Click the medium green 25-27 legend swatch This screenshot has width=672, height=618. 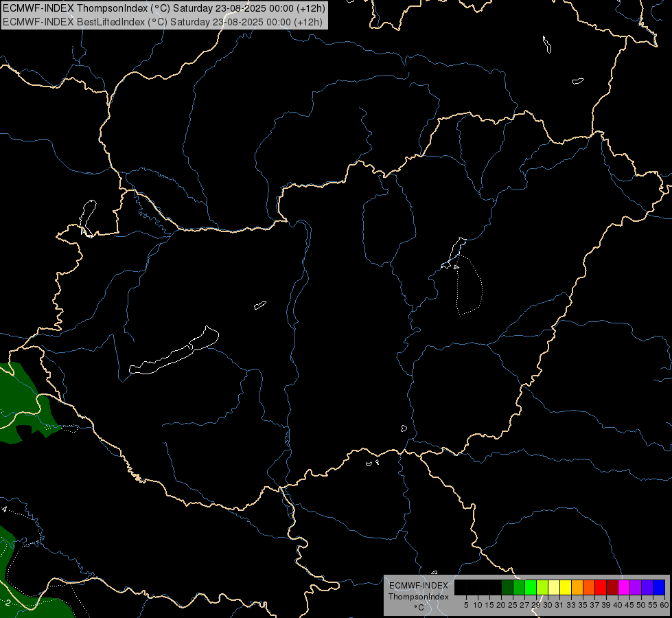coord(519,587)
